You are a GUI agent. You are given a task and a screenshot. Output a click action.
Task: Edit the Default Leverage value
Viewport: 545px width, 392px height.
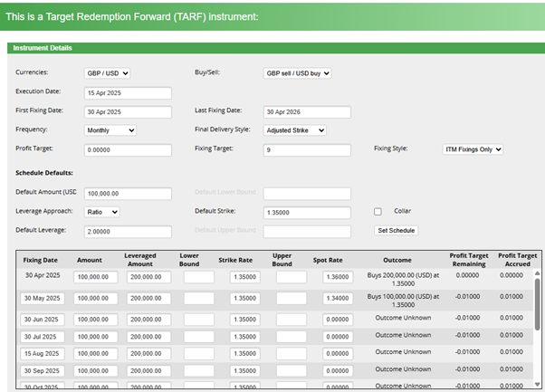point(127,231)
